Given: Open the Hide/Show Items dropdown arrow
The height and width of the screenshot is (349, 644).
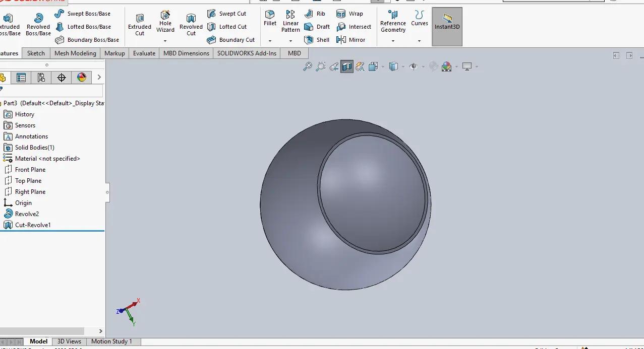Looking at the screenshot, I should point(423,66).
